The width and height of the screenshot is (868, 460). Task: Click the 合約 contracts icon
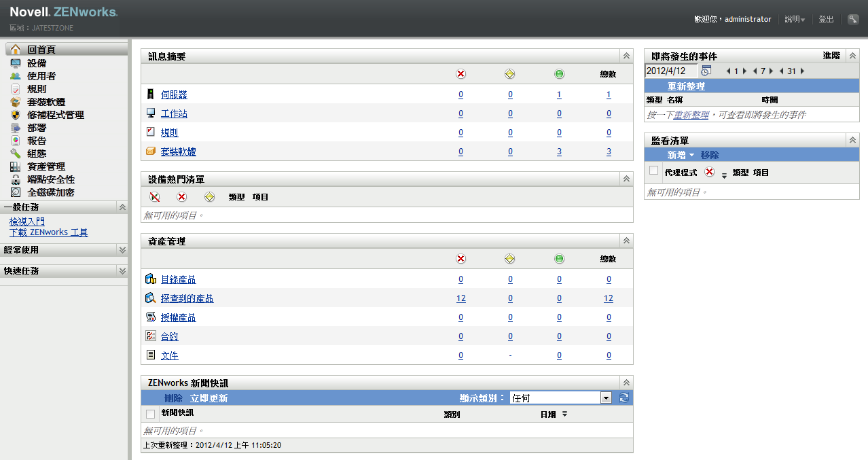pos(151,336)
